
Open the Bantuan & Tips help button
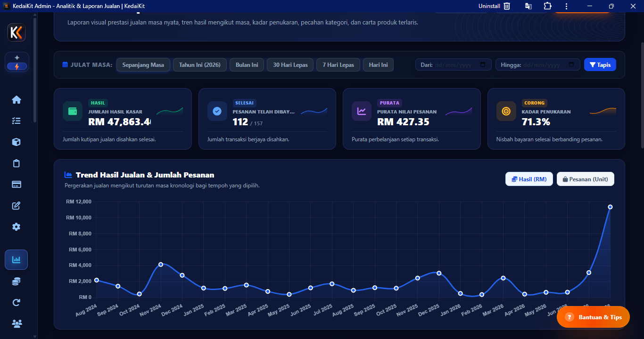pyautogui.click(x=593, y=317)
